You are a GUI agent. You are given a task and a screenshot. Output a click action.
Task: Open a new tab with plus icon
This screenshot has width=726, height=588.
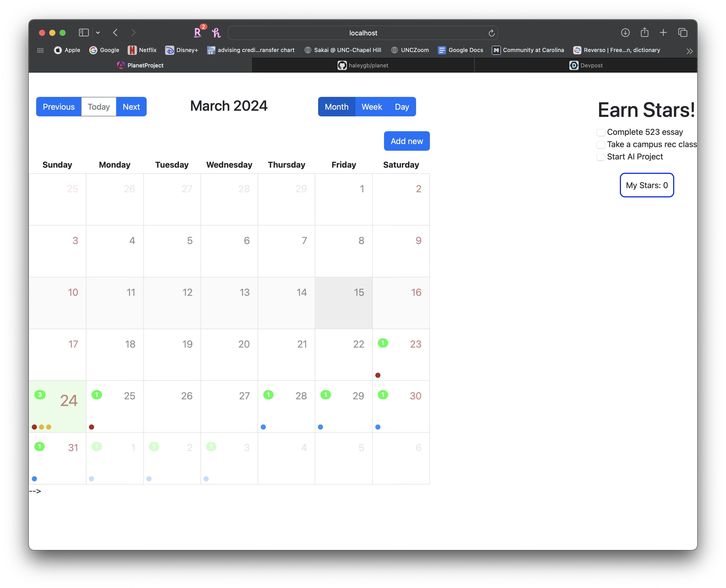click(x=663, y=33)
